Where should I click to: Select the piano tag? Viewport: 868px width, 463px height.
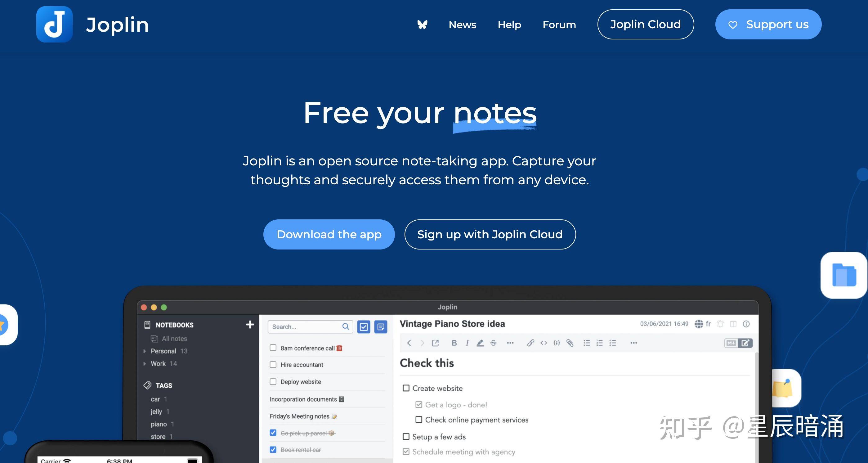159,424
